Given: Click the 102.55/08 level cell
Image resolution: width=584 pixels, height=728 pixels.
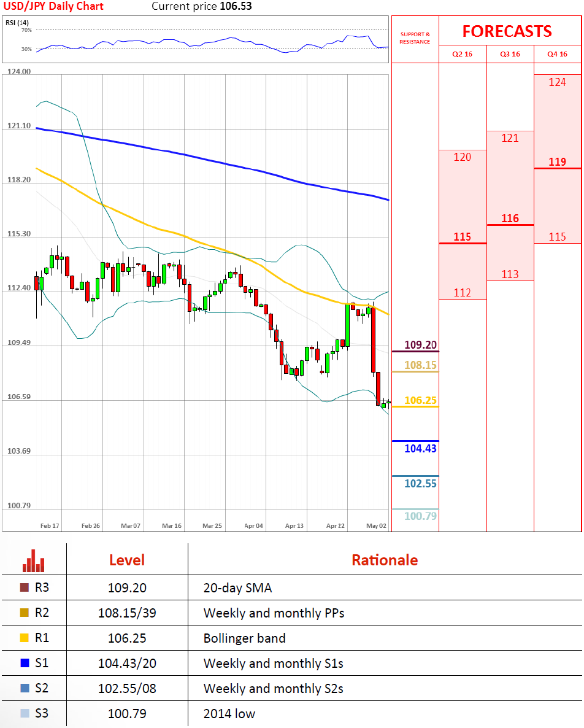Looking at the screenshot, I should [x=127, y=688].
